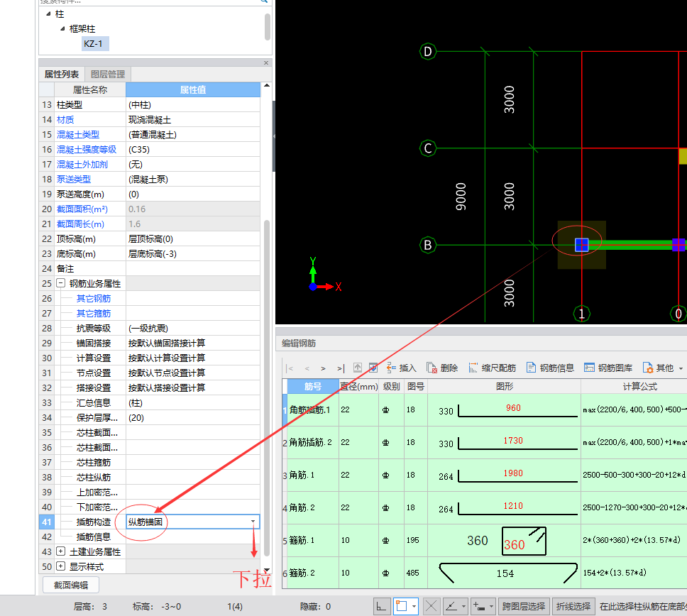Click the move-up icon in rebar toolbar
The image size is (687, 616).
point(358,368)
